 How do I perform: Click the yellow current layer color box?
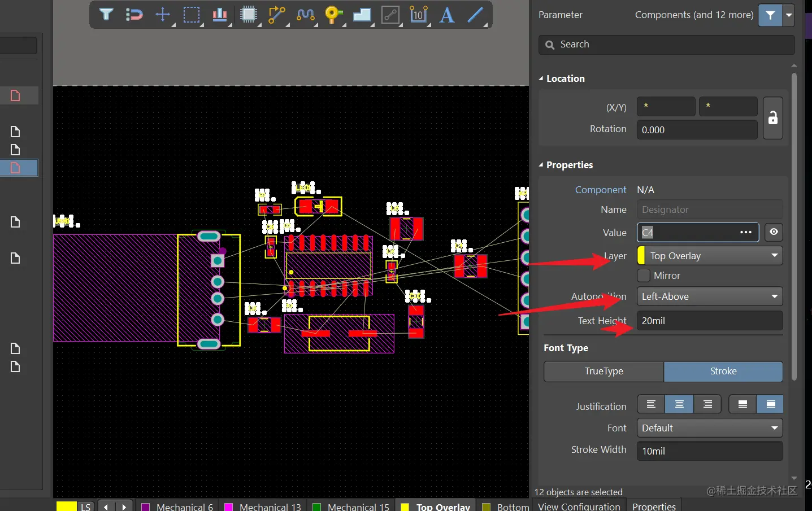tap(66, 506)
